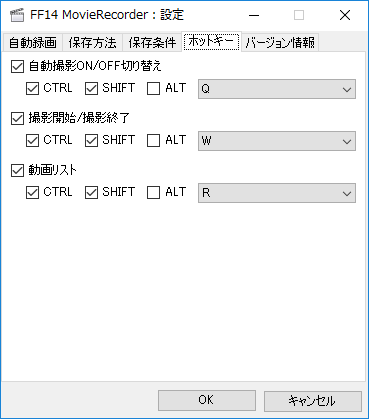
Task: Open the バージョン情報 tab
Action: [x=280, y=43]
